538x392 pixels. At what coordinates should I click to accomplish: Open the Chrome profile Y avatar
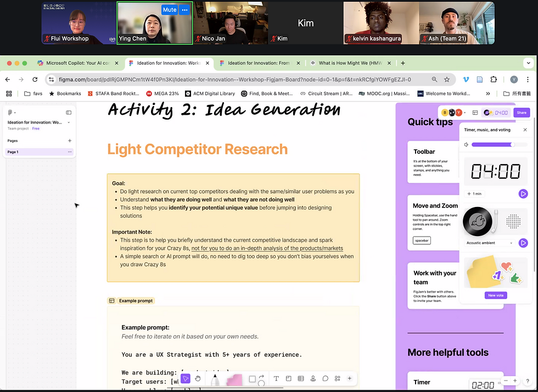pyautogui.click(x=514, y=79)
